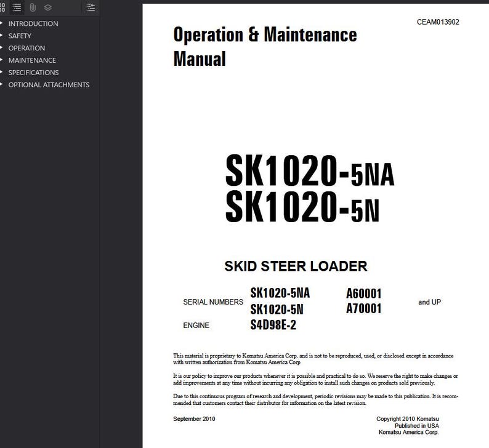489x448 pixels.
Task: Expand the OPERATION outline arrow
Action: click(x=2, y=47)
